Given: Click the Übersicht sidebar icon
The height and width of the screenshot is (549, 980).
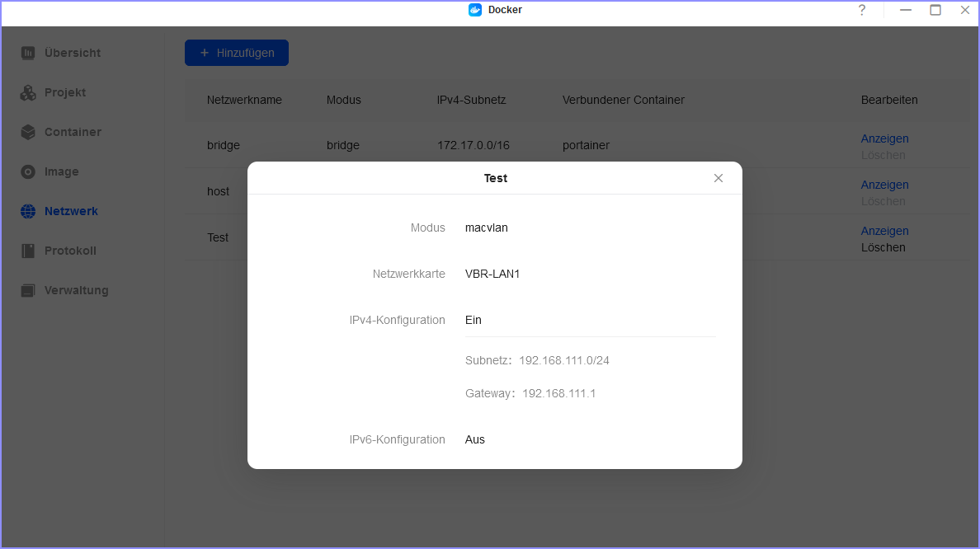Looking at the screenshot, I should point(28,53).
